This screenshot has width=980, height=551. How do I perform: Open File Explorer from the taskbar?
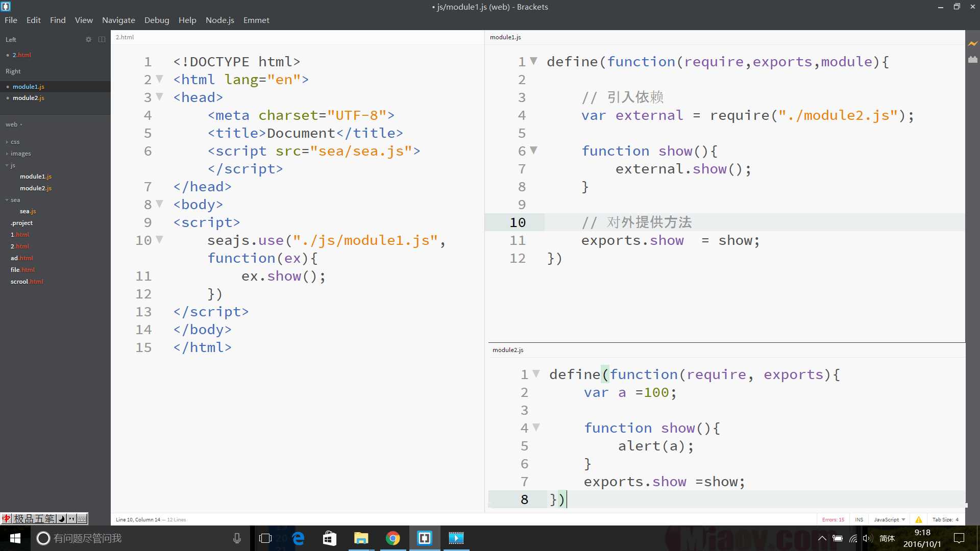pyautogui.click(x=361, y=538)
